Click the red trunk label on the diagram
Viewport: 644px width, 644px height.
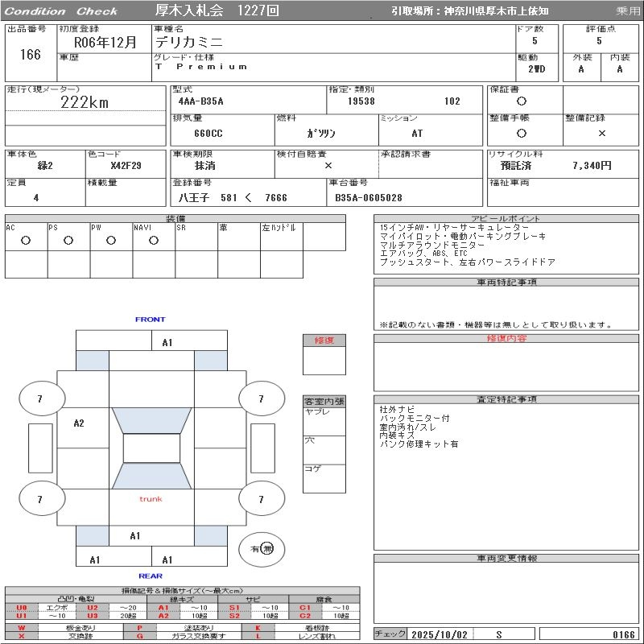[x=151, y=499]
